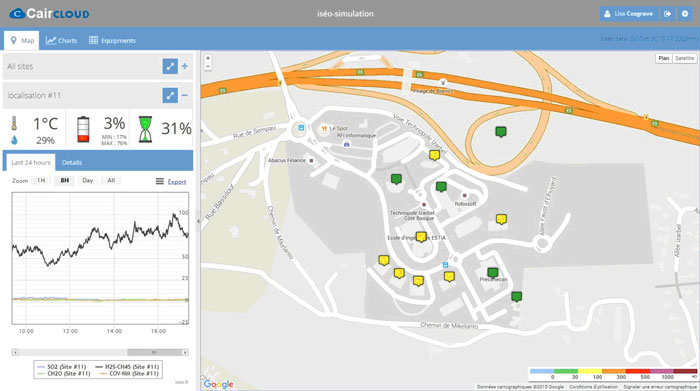Switch map to Plan view
The width and height of the screenshot is (700, 391).
664,58
